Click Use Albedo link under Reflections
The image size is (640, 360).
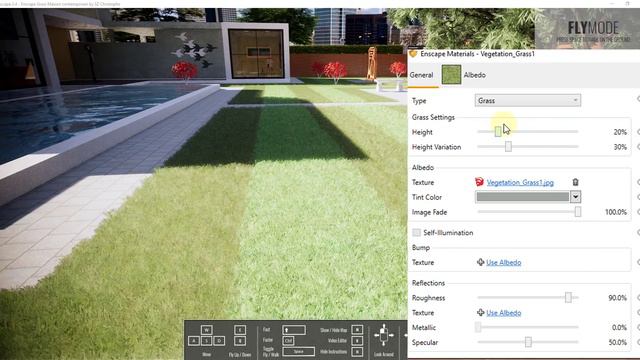point(503,313)
